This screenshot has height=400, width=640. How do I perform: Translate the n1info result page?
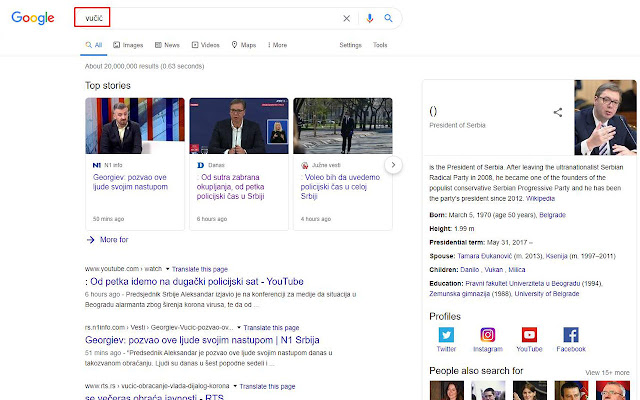click(271, 328)
